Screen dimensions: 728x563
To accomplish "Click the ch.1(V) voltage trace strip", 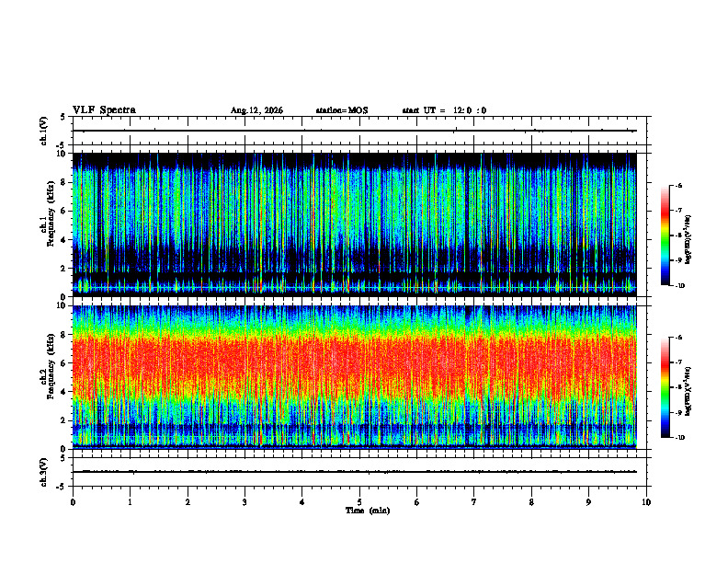I will (359, 131).
